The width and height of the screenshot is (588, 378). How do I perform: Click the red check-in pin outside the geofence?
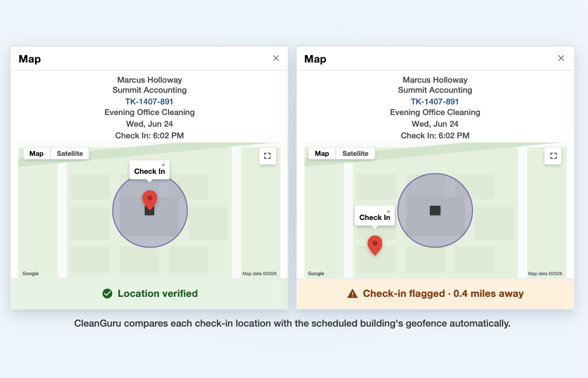(x=375, y=245)
